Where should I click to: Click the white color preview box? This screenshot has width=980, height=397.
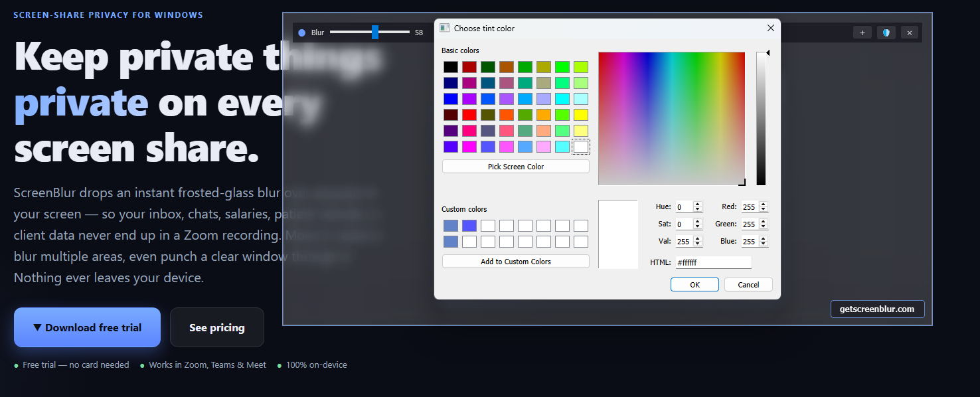pyautogui.click(x=618, y=234)
